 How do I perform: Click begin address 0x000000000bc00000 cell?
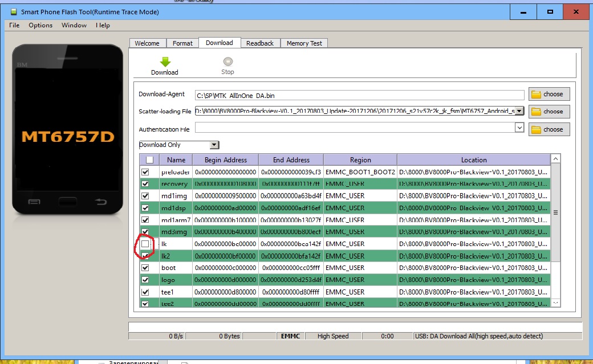pyautogui.click(x=225, y=244)
